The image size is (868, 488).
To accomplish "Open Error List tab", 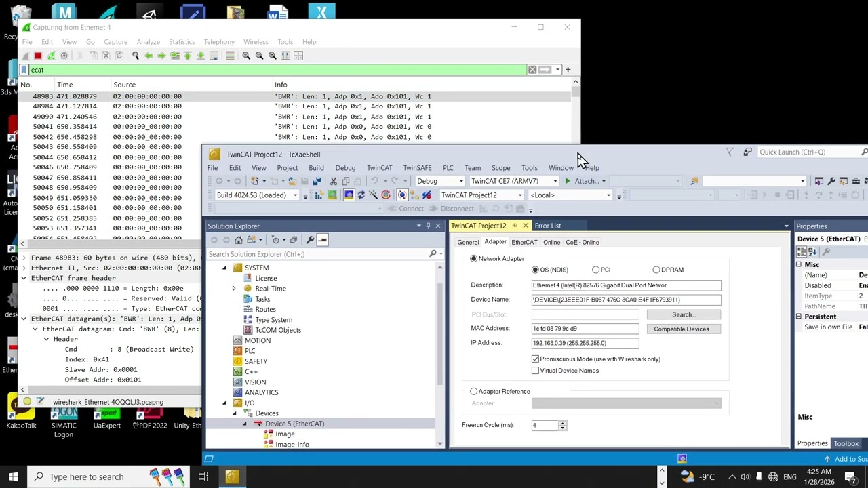I will [x=547, y=226].
